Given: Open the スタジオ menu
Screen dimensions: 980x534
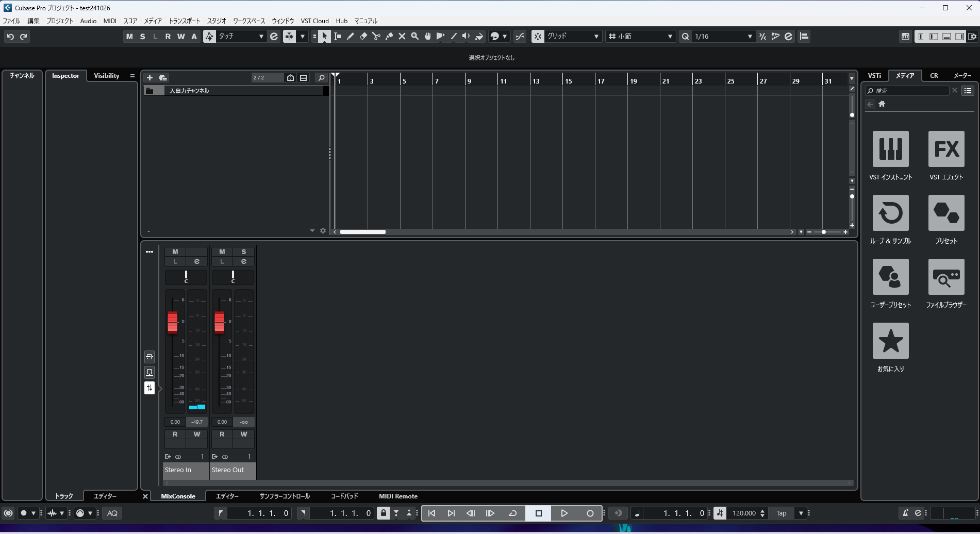Looking at the screenshot, I should click(215, 21).
